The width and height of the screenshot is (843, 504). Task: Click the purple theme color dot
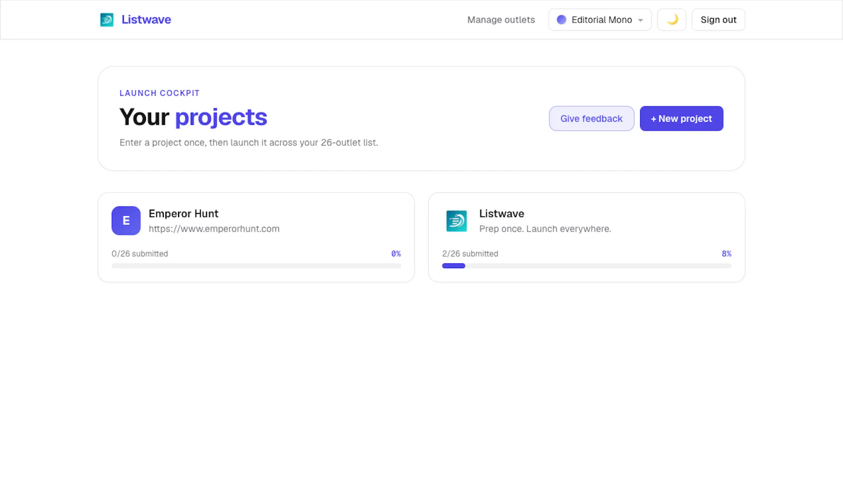coord(562,19)
